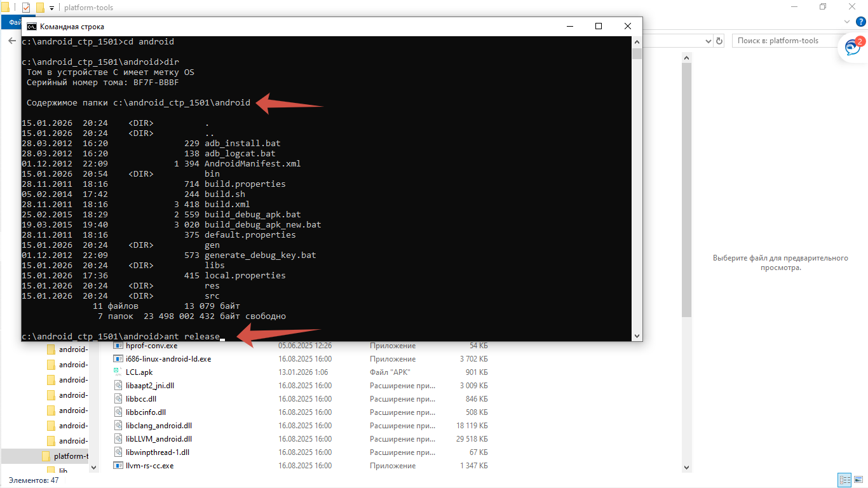Click the New Folder quick access icon

(x=40, y=8)
